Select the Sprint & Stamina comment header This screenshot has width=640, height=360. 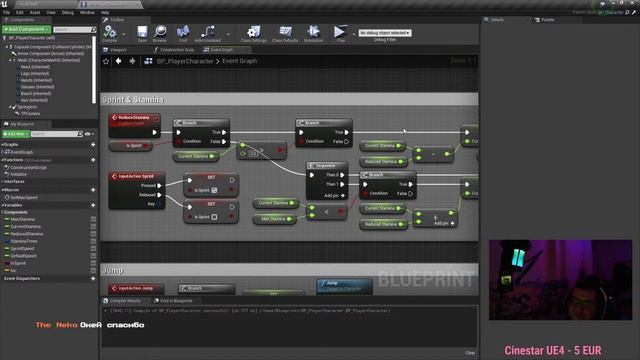(289, 100)
